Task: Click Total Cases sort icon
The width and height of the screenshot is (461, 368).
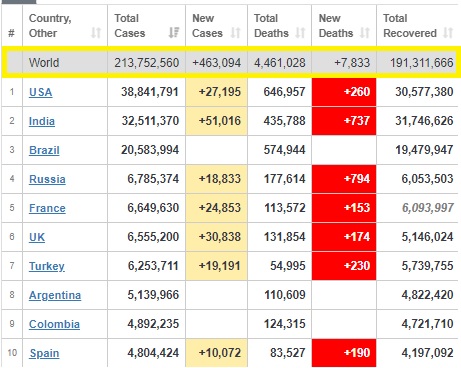Action: point(174,33)
